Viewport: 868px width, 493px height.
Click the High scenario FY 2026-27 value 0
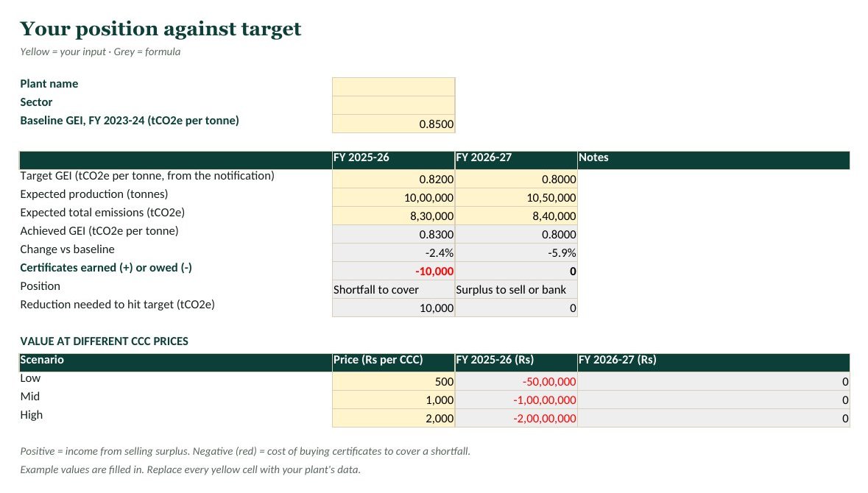click(x=713, y=418)
